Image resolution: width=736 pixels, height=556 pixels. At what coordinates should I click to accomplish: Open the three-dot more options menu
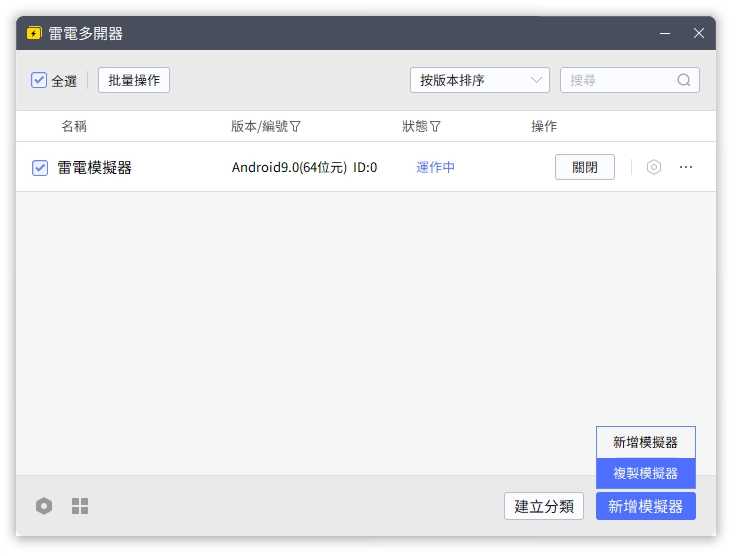pyautogui.click(x=686, y=167)
